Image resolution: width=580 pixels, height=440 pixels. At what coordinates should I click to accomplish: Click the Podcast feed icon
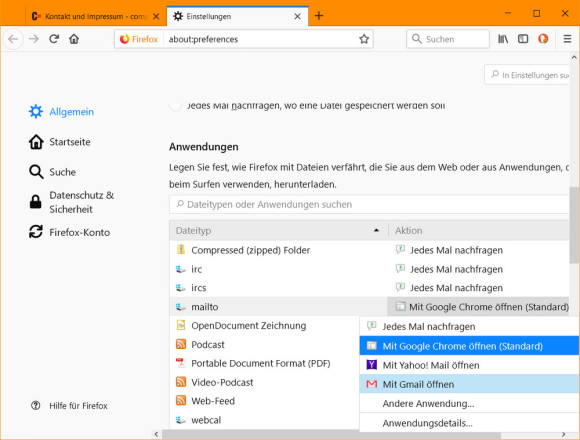click(181, 344)
